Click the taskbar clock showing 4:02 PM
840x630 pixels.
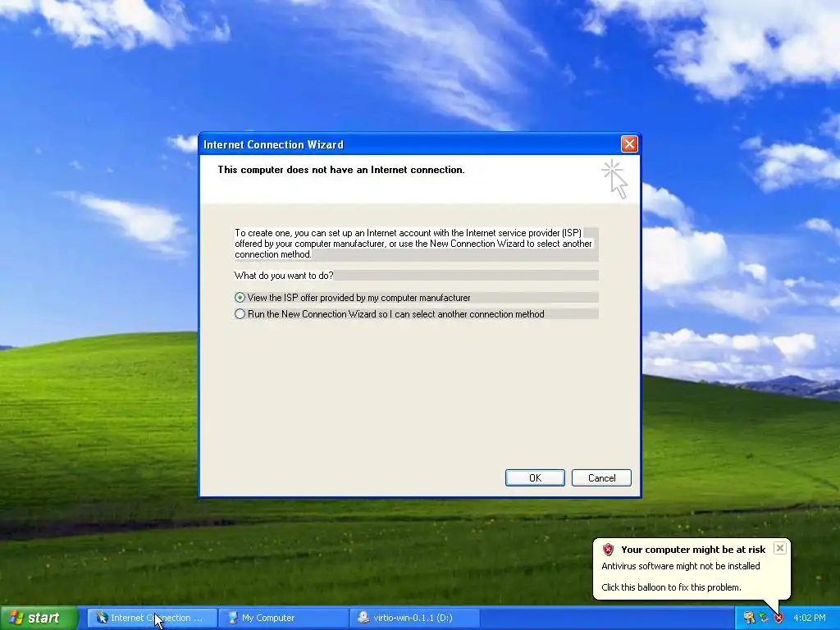pos(809,619)
